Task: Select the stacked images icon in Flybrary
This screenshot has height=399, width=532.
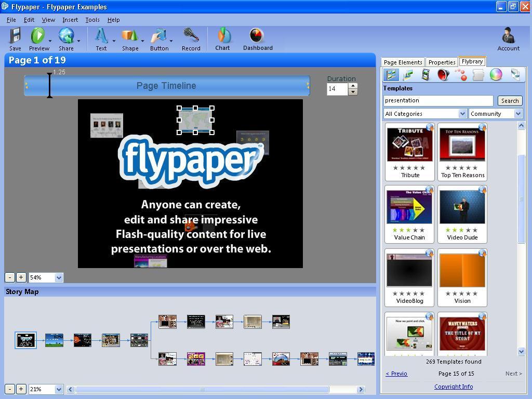Action: (x=408, y=75)
